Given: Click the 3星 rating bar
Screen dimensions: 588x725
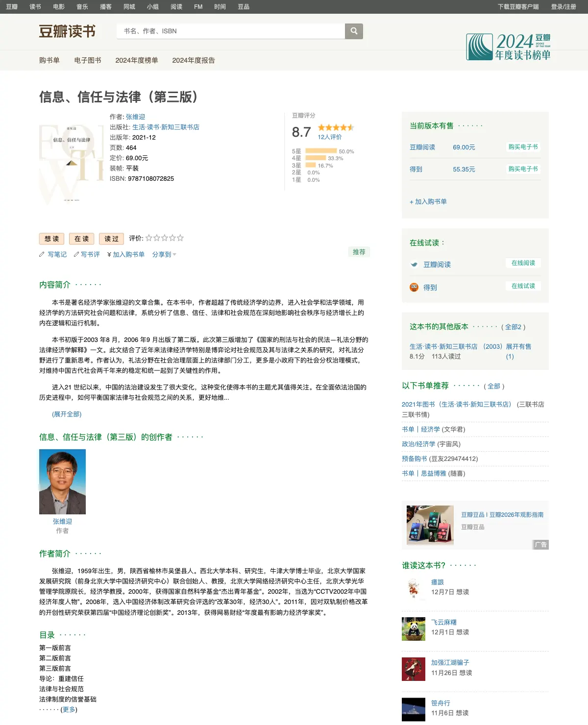Looking at the screenshot, I should point(311,165).
